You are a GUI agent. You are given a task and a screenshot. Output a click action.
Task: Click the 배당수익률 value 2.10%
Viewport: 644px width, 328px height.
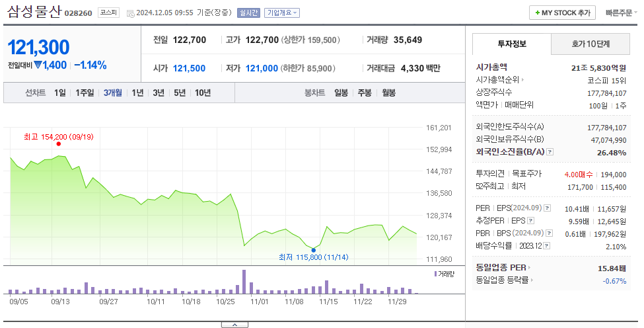[616, 247]
